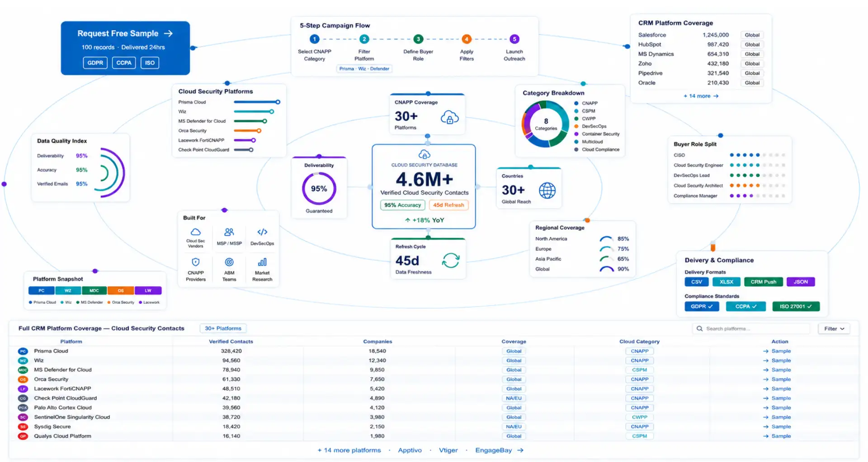This screenshot has width=868, height=462.
Task: Click the Refresh Cycle circular arrows icon
Action: pyautogui.click(x=451, y=260)
